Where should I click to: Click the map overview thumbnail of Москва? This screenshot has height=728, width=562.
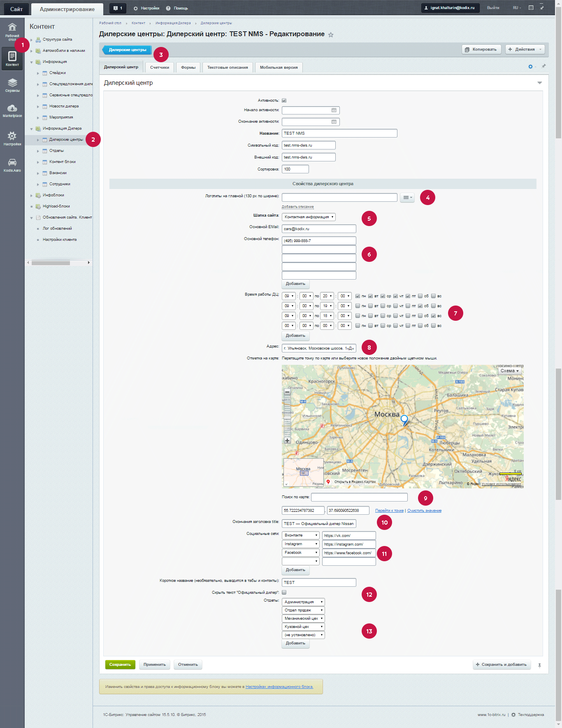click(x=304, y=473)
